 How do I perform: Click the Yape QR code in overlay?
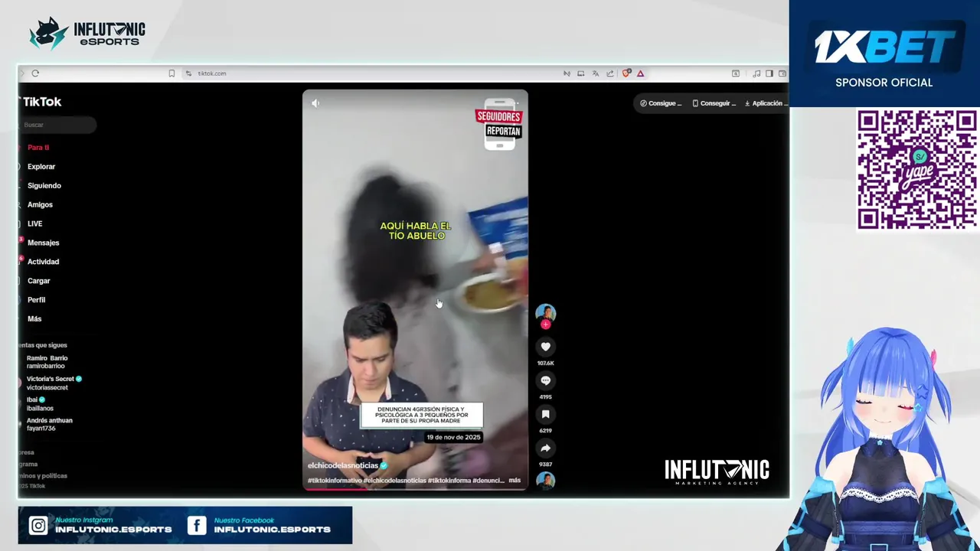point(916,169)
